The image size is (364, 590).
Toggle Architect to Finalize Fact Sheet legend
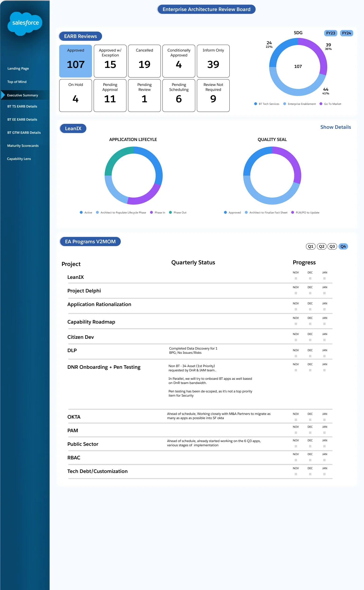pos(246,212)
